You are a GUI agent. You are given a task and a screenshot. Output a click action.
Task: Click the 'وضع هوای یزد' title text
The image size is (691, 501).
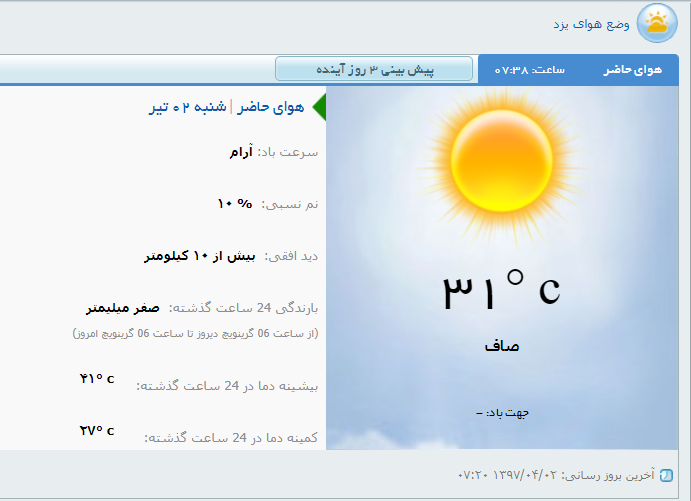click(x=594, y=23)
